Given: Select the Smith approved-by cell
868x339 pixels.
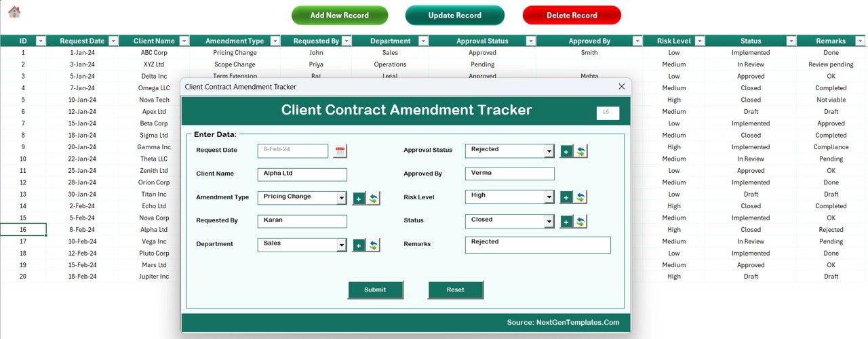Looking at the screenshot, I should point(589,52).
